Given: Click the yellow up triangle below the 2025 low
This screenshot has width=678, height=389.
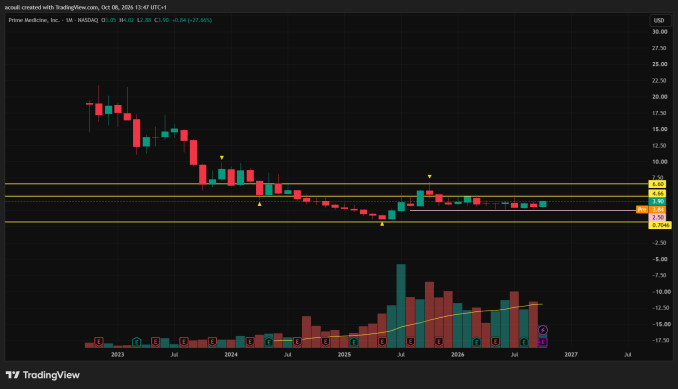Looking at the screenshot, I should pos(382,224).
